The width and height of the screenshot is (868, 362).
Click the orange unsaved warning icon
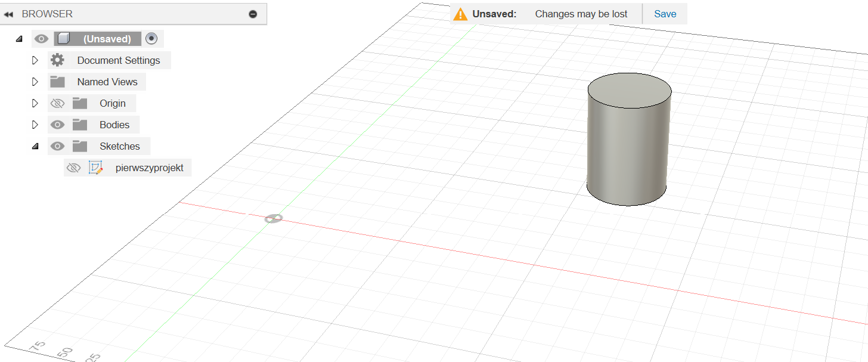point(460,14)
